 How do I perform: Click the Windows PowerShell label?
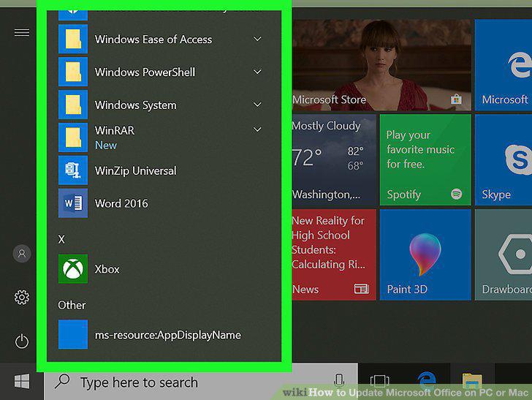point(145,72)
